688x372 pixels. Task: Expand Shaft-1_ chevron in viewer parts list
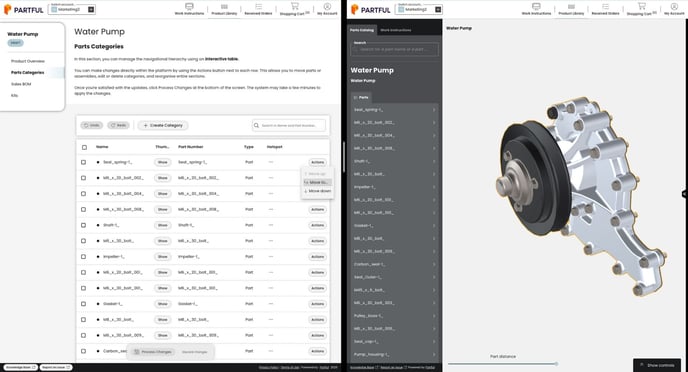click(434, 161)
